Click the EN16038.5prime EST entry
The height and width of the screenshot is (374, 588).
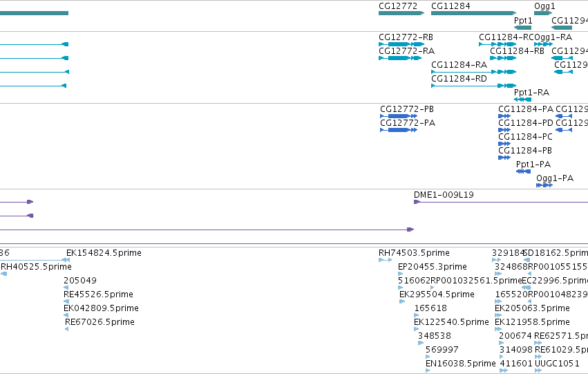coord(460,364)
